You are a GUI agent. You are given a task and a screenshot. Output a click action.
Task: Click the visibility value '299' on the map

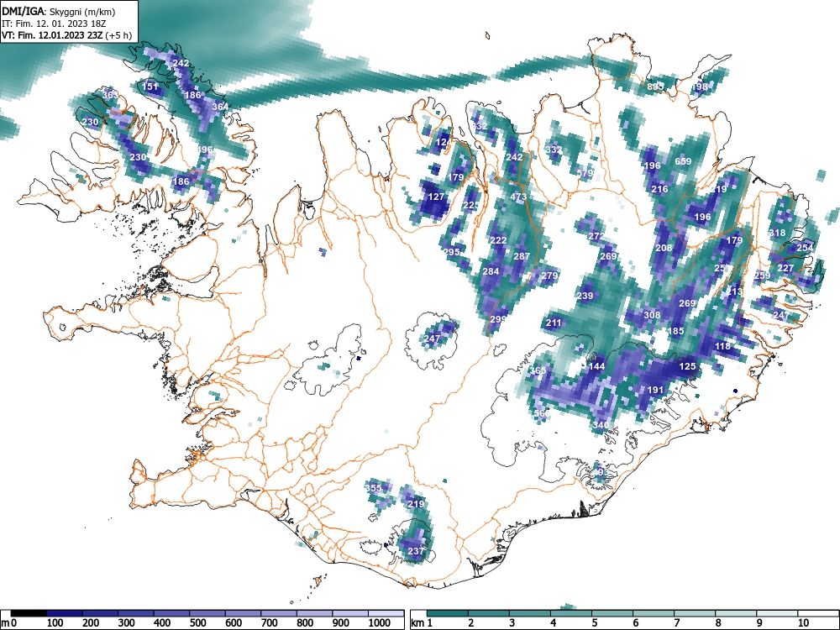coord(498,319)
